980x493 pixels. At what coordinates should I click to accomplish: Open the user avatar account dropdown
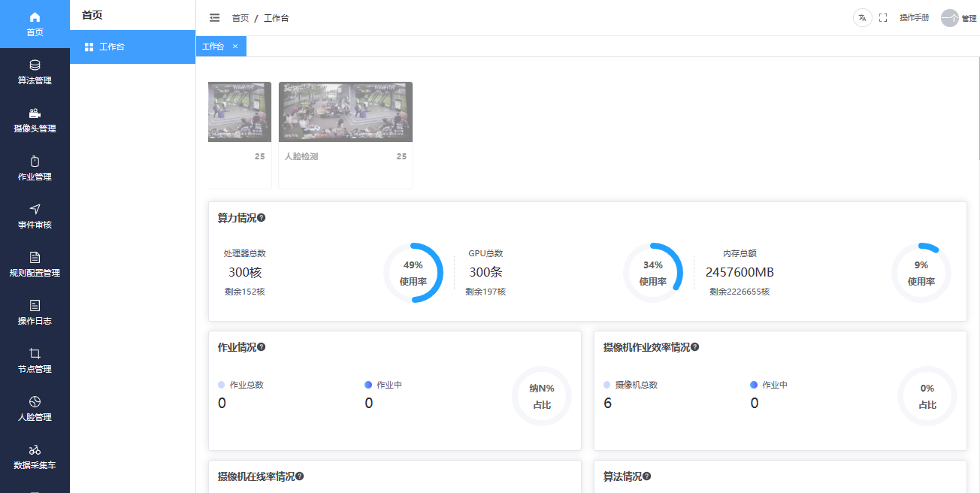pos(951,18)
